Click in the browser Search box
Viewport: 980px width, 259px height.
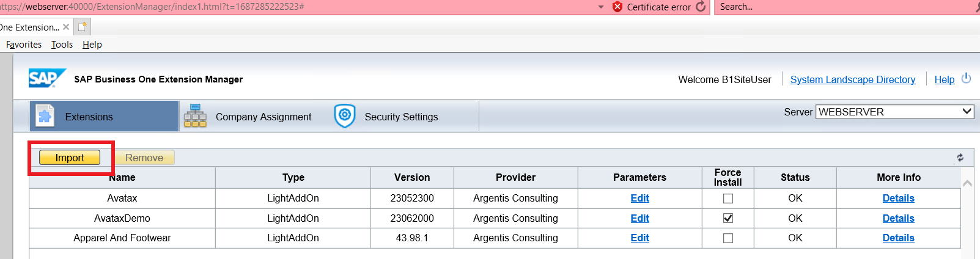(844, 7)
